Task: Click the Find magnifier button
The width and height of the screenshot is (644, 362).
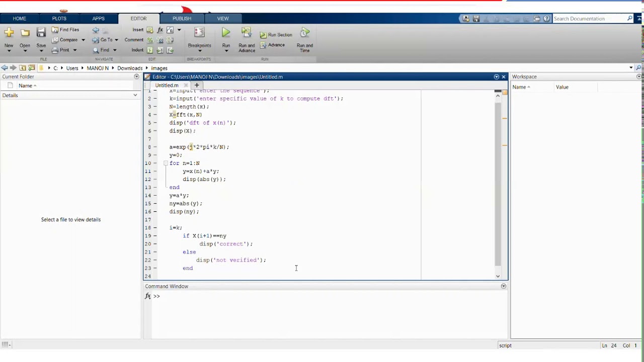Action: point(101,50)
